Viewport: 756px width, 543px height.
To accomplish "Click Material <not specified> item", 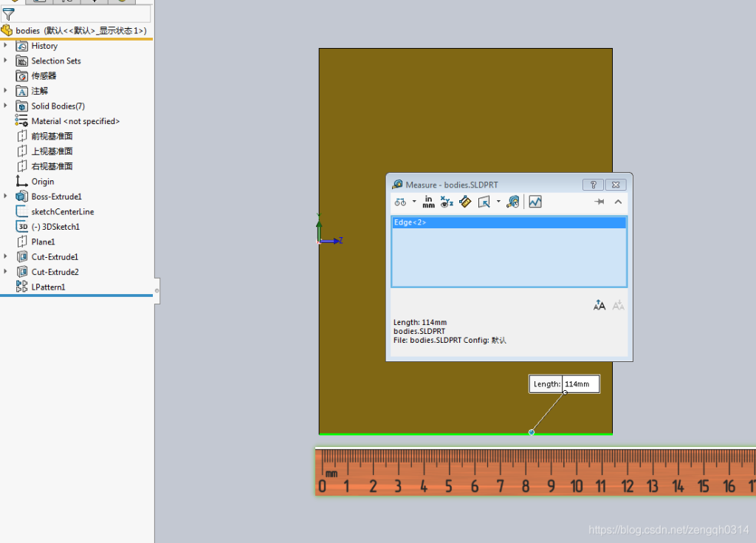I will 67,121.
